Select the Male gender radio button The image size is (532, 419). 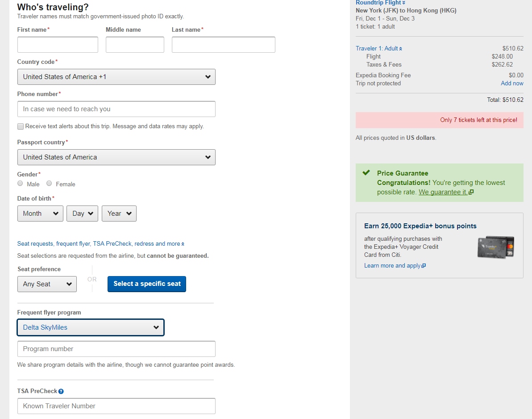point(20,184)
